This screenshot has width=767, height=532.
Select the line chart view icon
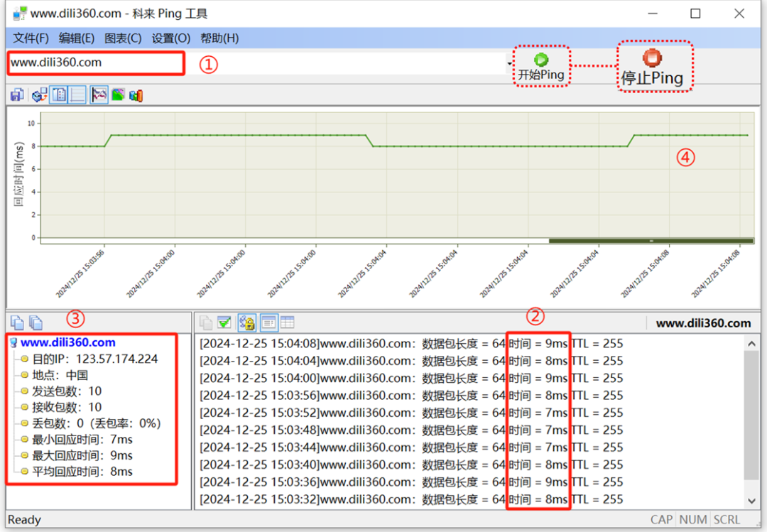pyautogui.click(x=99, y=95)
